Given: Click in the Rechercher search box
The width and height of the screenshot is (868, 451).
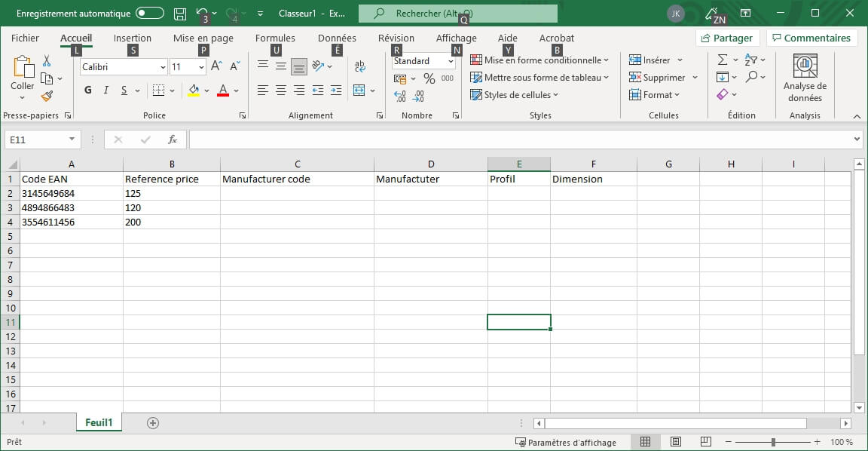Looking at the screenshot, I should coord(458,14).
